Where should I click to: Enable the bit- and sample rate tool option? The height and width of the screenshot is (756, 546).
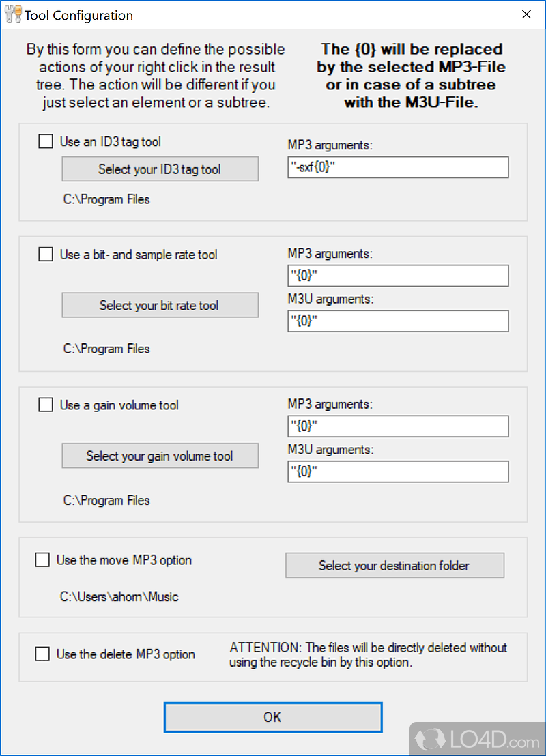[x=46, y=254]
